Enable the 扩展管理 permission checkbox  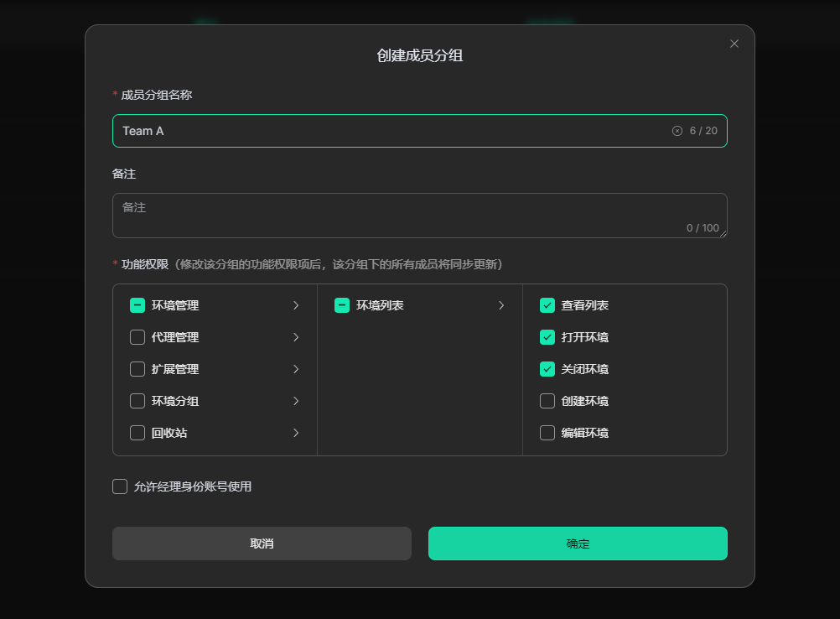(x=137, y=369)
